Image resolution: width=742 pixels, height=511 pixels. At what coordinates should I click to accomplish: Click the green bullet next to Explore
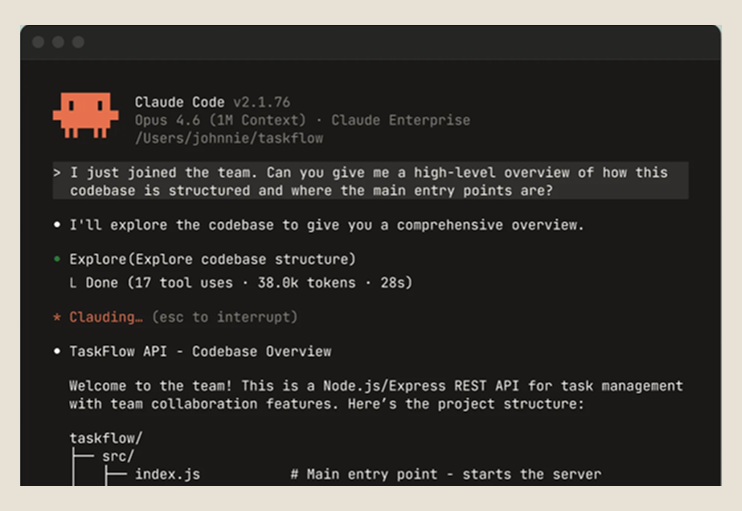57,259
